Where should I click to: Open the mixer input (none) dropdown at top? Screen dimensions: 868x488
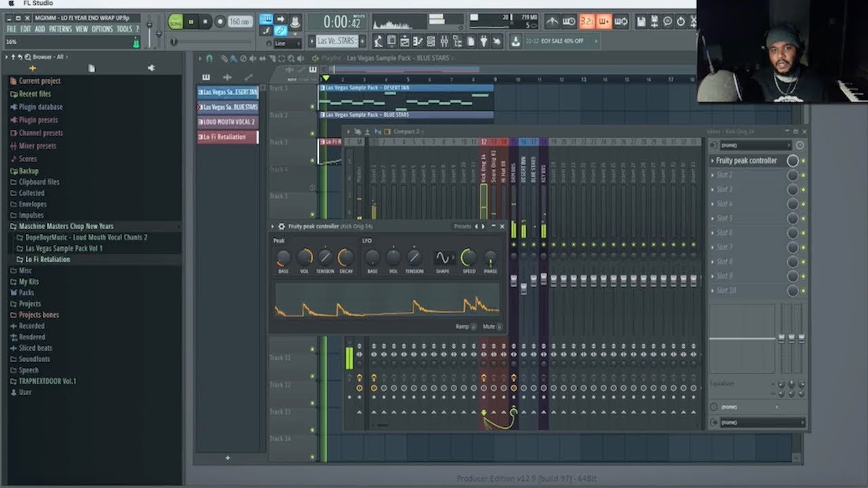click(x=755, y=145)
